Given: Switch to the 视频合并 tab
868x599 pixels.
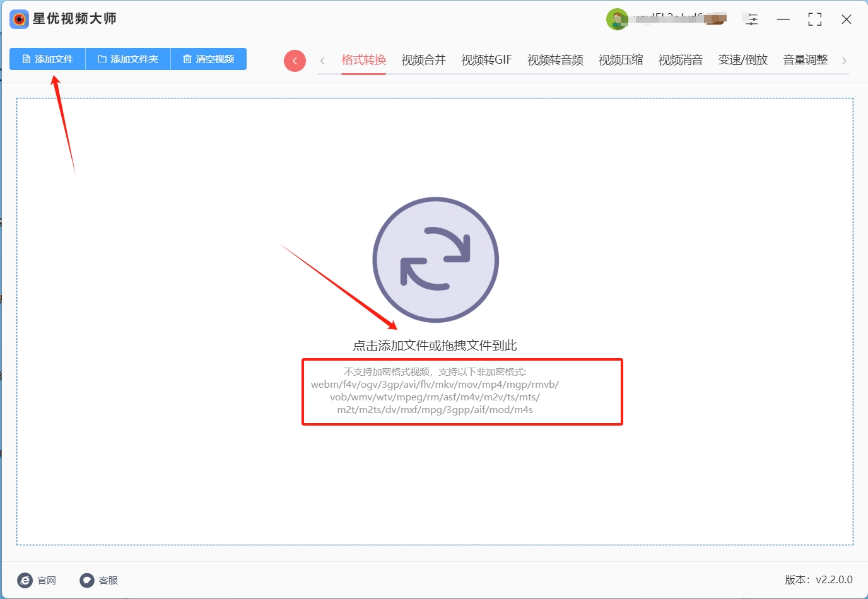Looking at the screenshot, I should point(423,60).
